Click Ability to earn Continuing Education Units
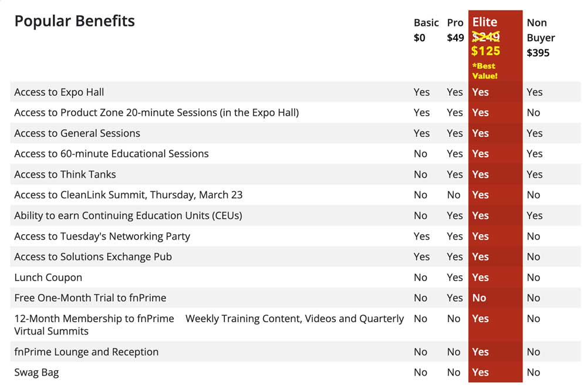587x392 pixels. (129, 215)
